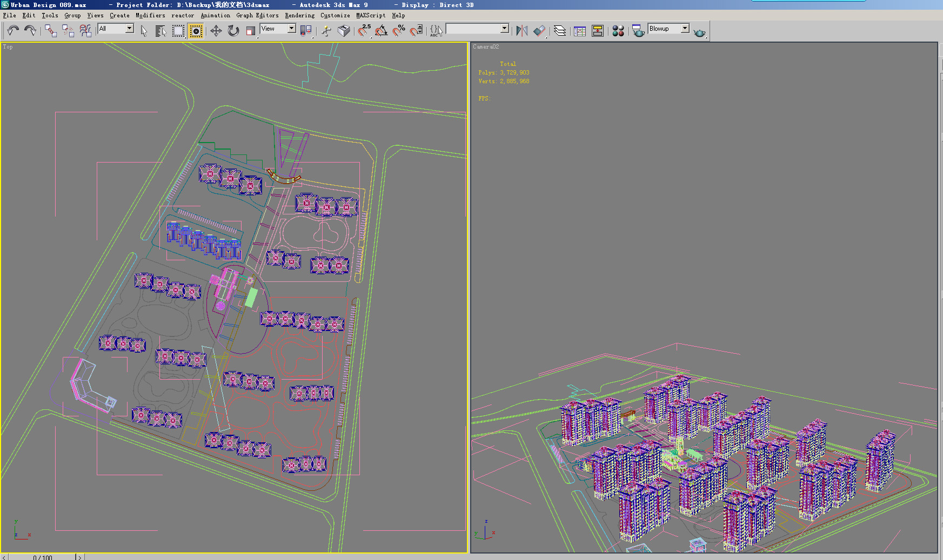Viewport: 943px width, 560px height.
Task: Click the time slider right arrow
Action: (79, 557)
